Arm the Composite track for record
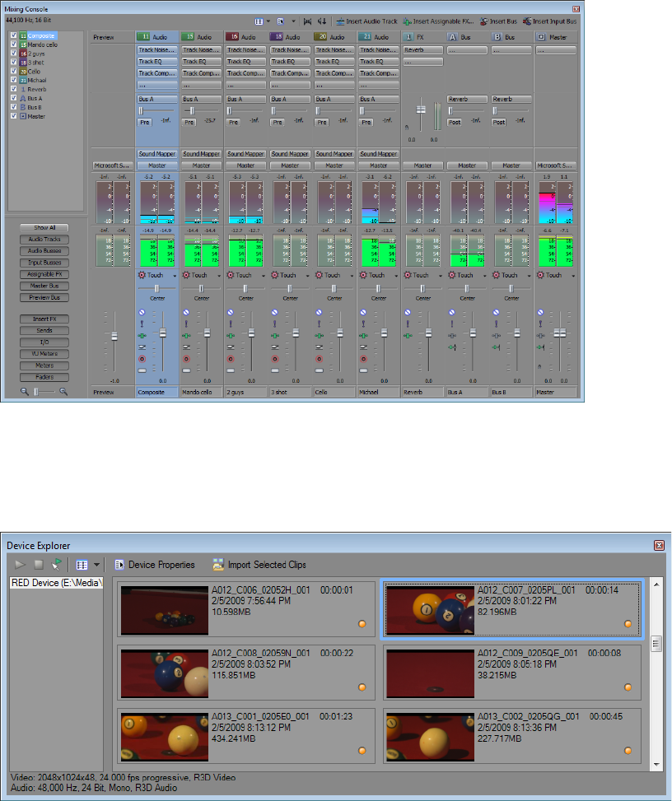 [142, 360]
